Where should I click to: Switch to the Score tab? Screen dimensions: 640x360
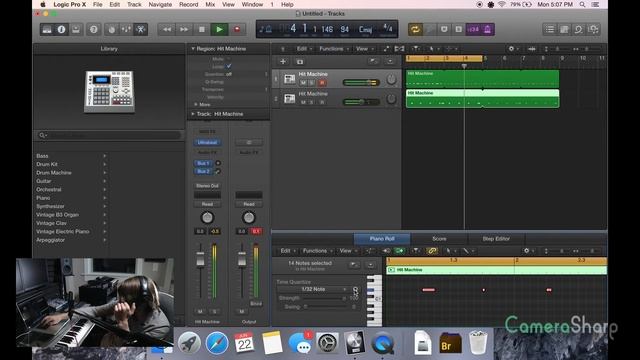tap(439, 238)
